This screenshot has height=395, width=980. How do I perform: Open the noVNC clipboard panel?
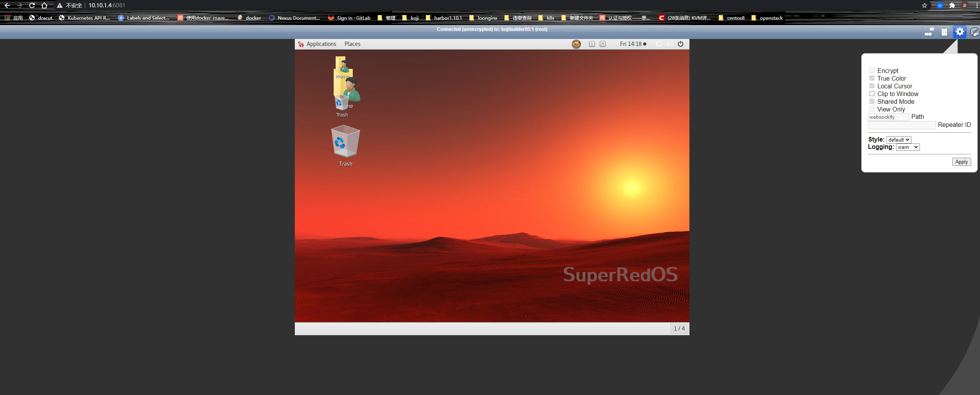click(x=944, y=32)
